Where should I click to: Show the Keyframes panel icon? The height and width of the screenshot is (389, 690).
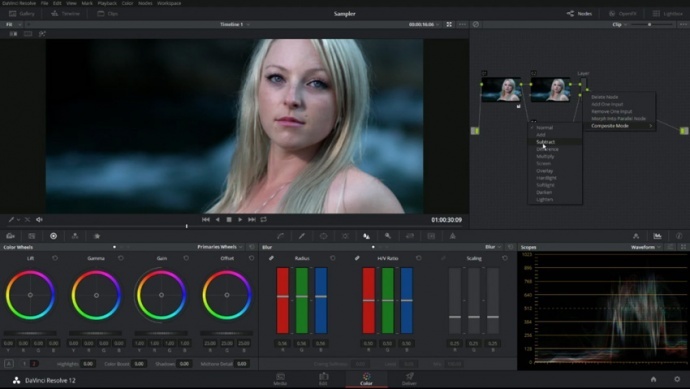click(x=636, y=236)
